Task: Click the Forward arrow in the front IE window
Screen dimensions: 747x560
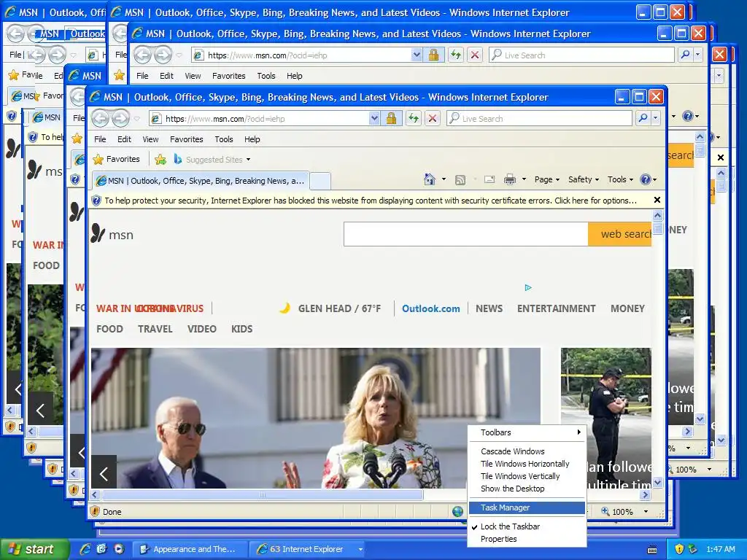Action: (120, 118)
